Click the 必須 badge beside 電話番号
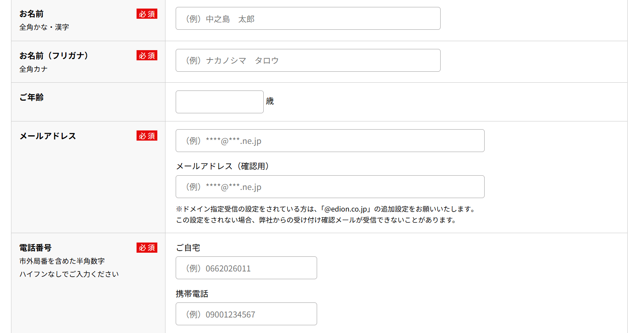This screenshot has width=644, height=333. [147, 248]
